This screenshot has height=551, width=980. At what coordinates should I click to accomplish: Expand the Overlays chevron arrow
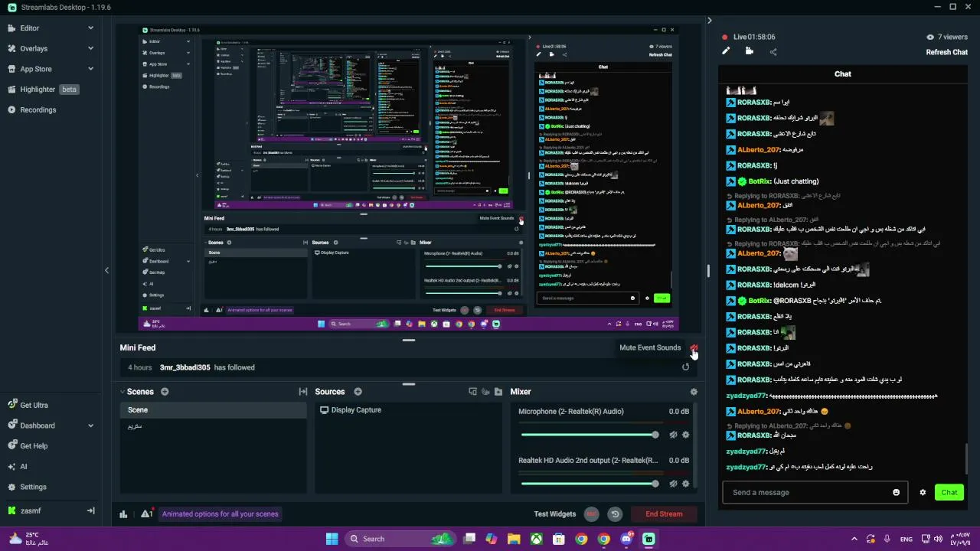90,48
